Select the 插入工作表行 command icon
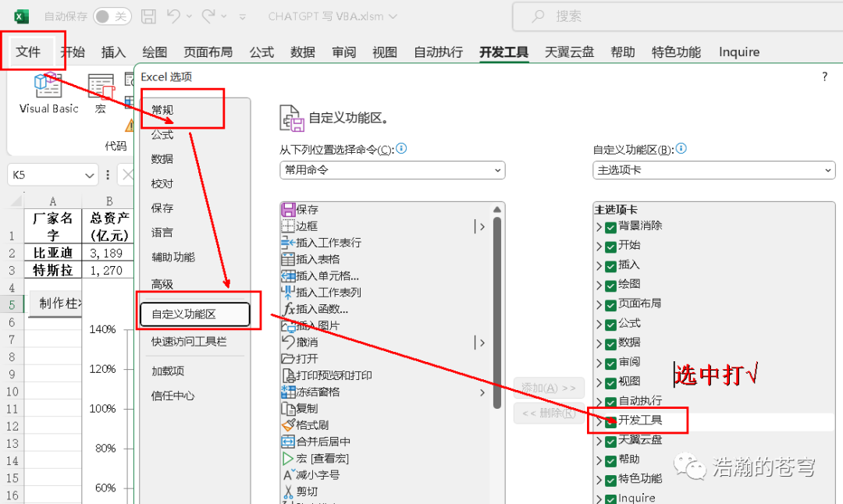The image size is (843, 504). (x=288, y=243)
